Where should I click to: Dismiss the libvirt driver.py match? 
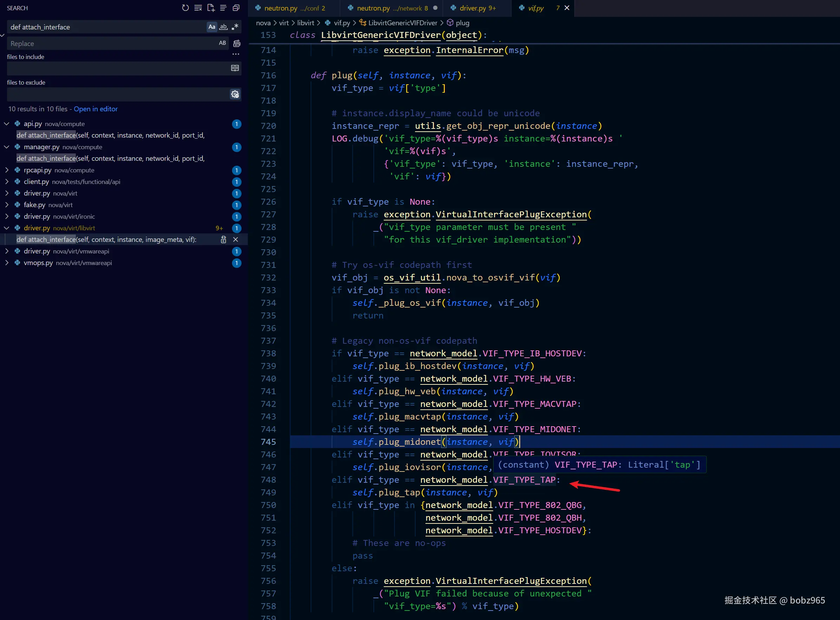point(236,239)
